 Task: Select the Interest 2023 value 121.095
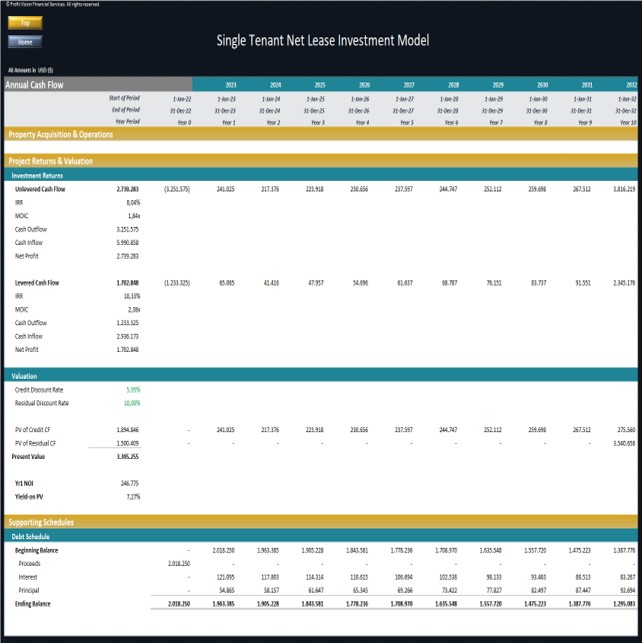pos(225,577)
